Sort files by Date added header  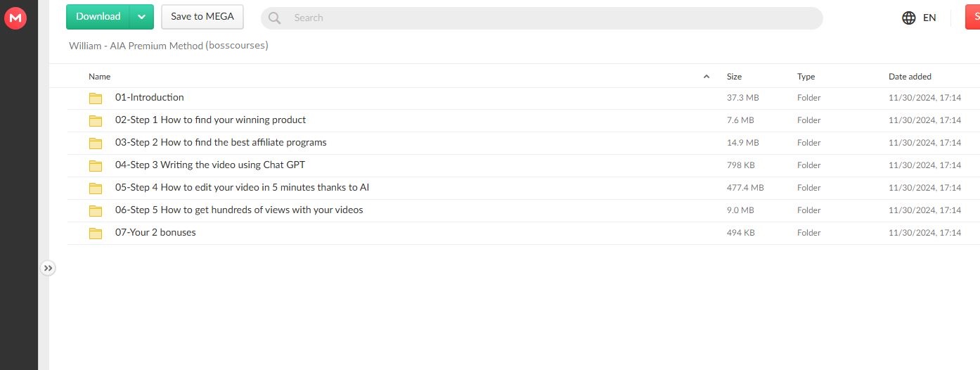tap(910, 77)
